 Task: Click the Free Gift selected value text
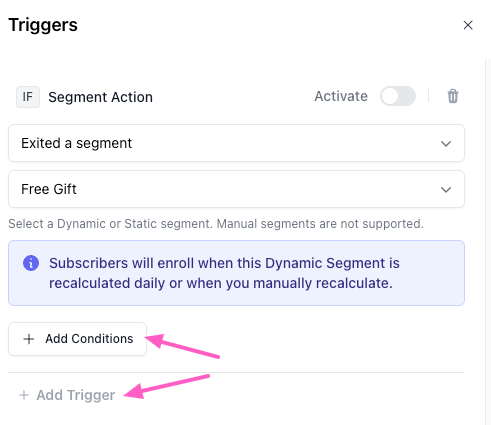pyautogui.click(x=49, y=189)
